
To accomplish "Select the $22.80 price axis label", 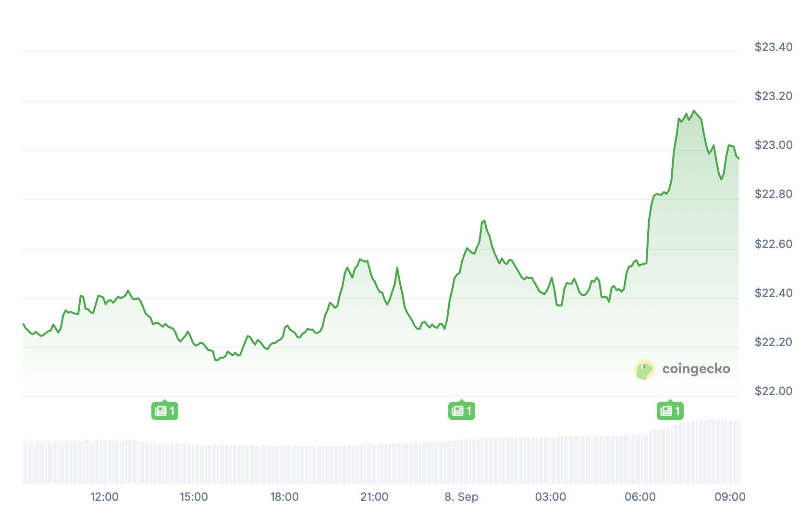I will (x=774, y=194).
